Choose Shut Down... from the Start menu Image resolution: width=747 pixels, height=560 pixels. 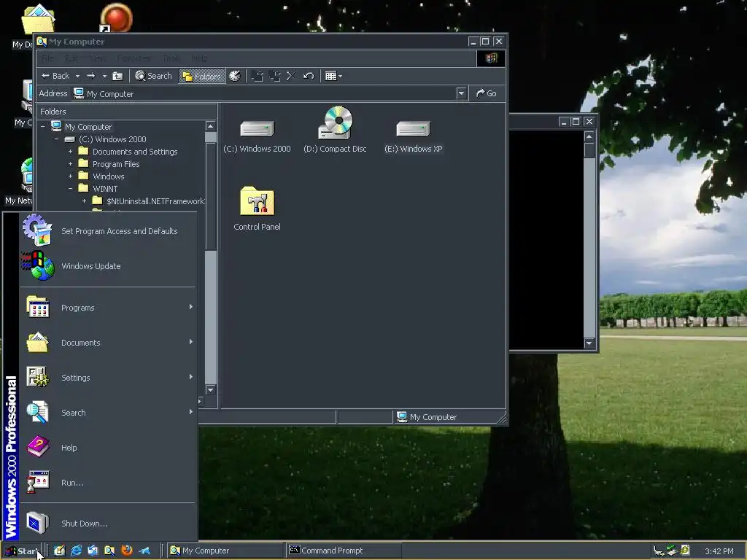pos(108,524)
